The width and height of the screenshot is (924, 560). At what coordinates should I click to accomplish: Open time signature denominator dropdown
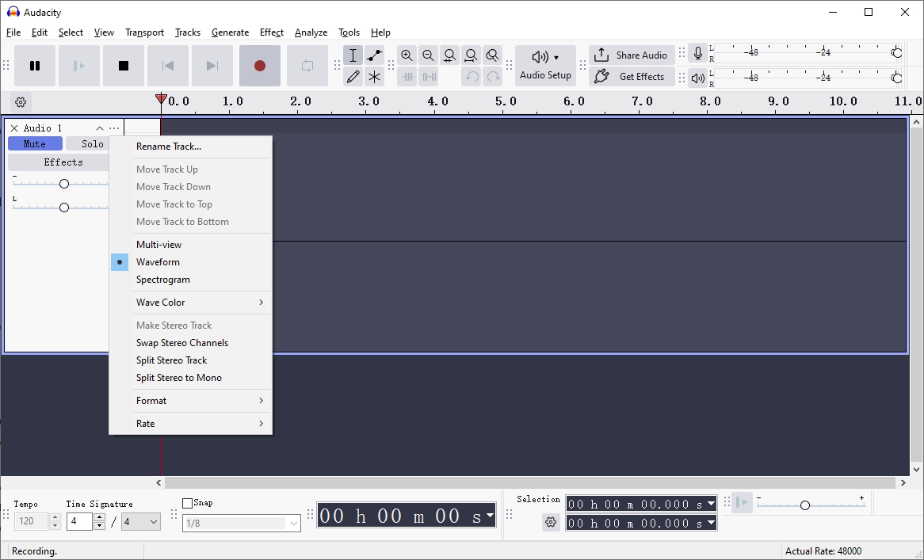(141, 522)
